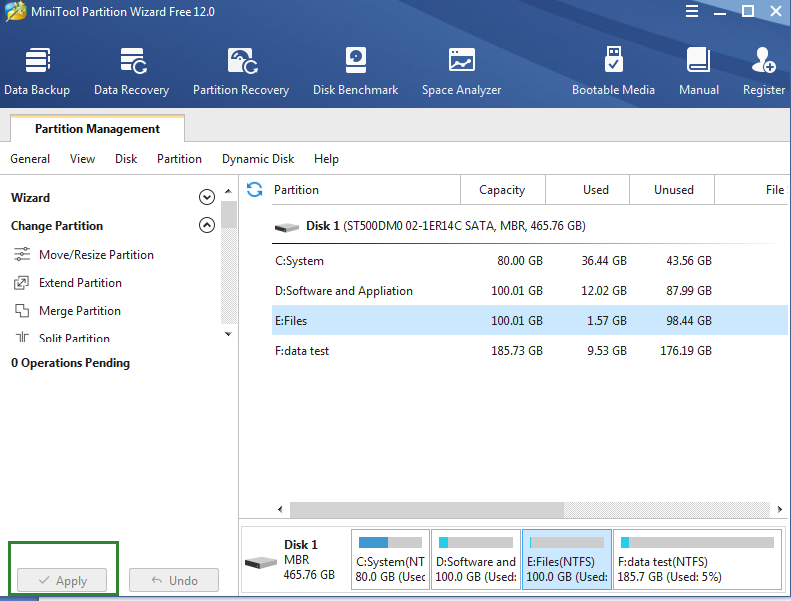Run the Disk Benchmark tool

pos(356,72)
